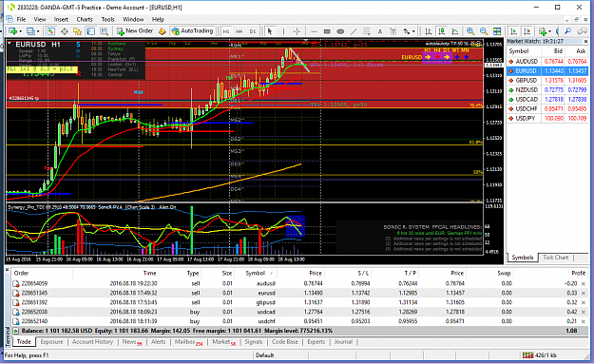Viewport: 594px width, 364px height.
Task: Switch chart to Line Chart mode
Action: (454, 31)
